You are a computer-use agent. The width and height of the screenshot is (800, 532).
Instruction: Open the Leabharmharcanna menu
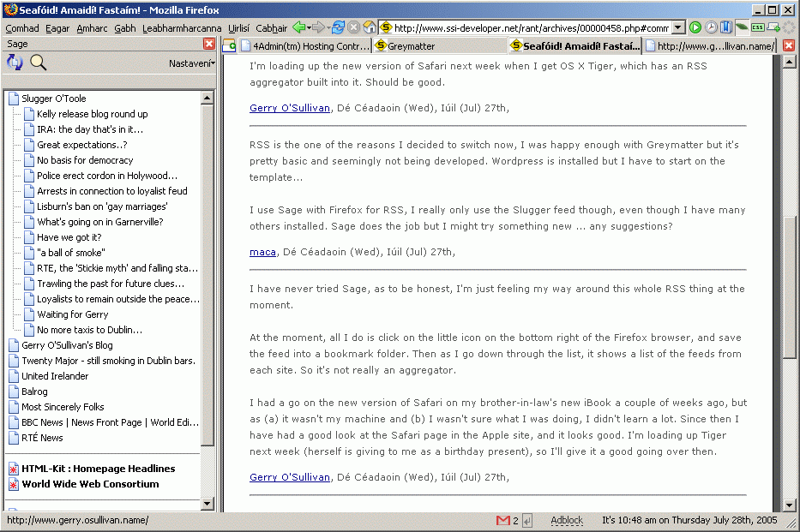pos(182,28)
